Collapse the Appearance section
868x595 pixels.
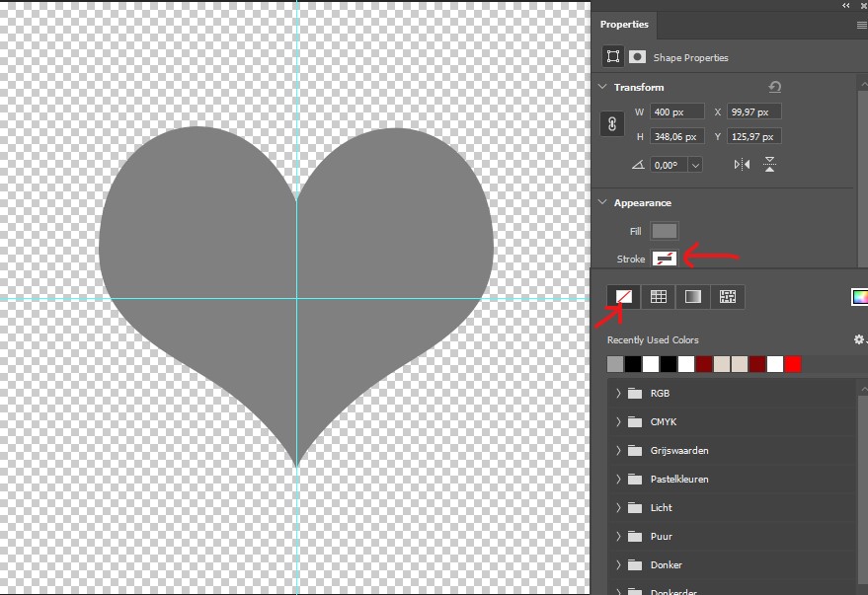point(602,202)
